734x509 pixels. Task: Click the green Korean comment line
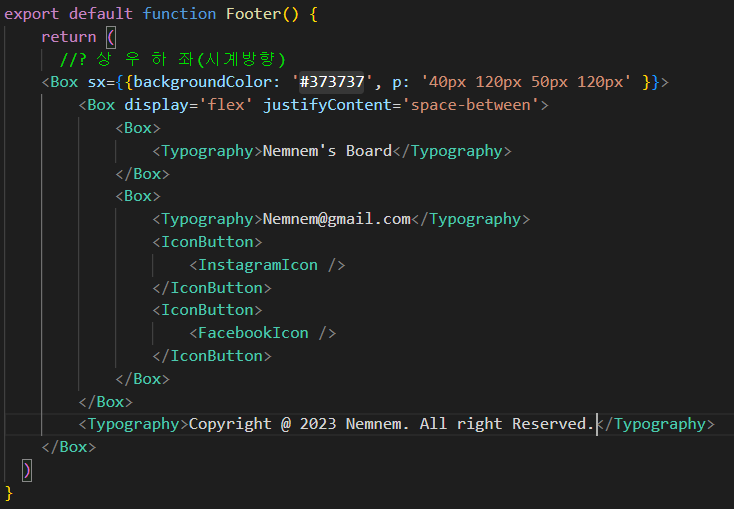[x=172, y=59]
